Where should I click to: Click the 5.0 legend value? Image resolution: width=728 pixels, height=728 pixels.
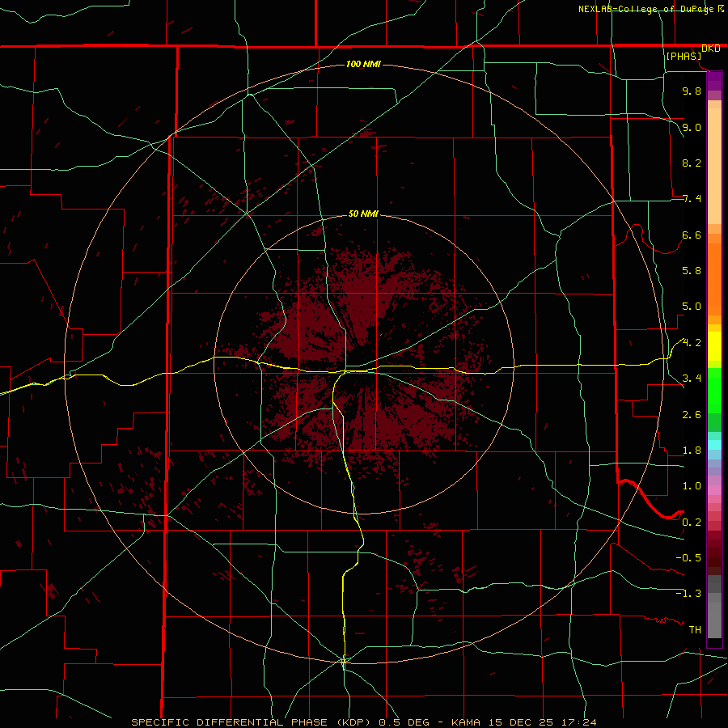coord(692,307)
